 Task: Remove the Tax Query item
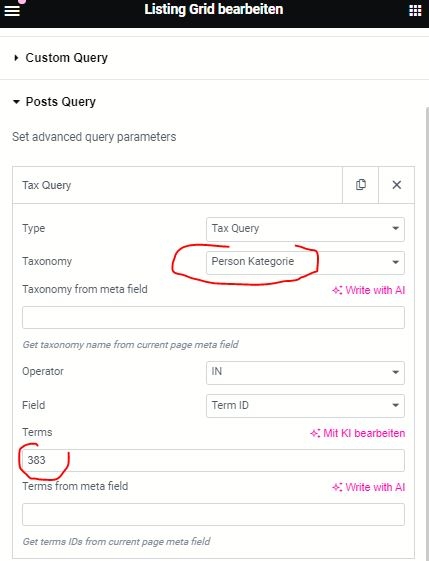(x=396, y=185)
